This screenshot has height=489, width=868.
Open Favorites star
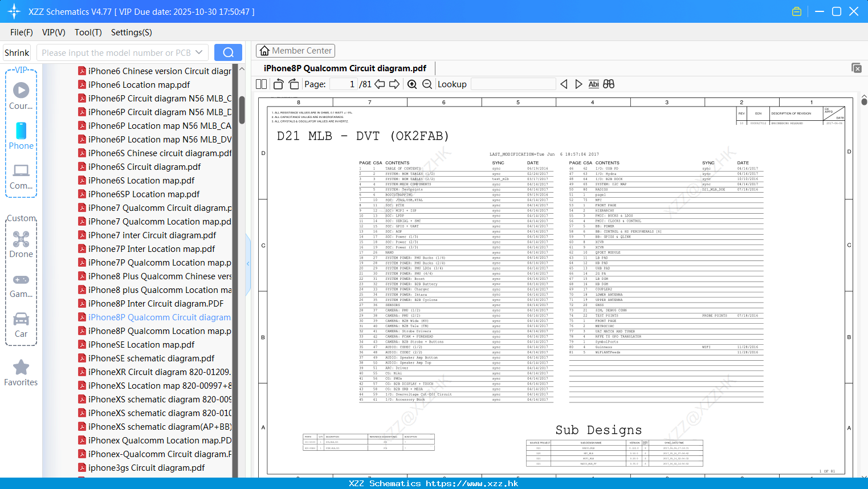coord(21,373)
